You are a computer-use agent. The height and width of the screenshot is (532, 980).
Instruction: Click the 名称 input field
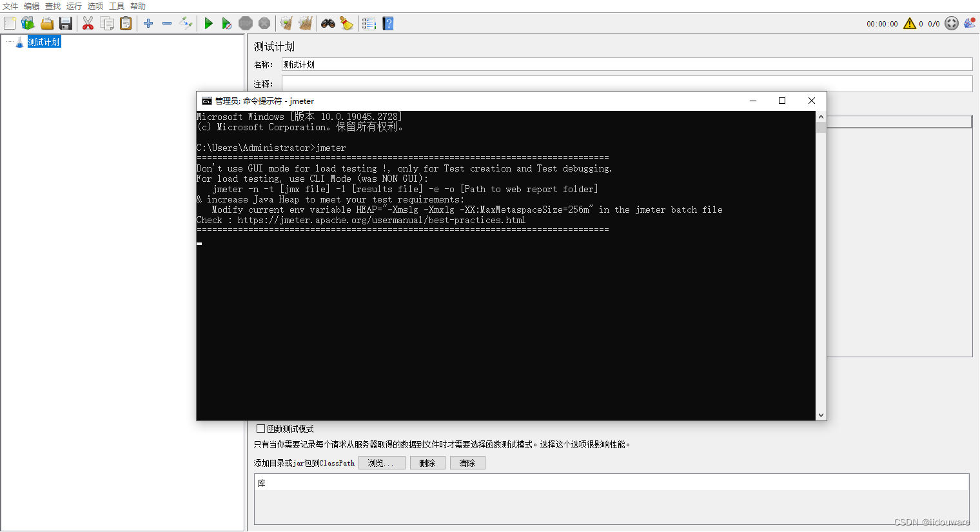[627, 64]
